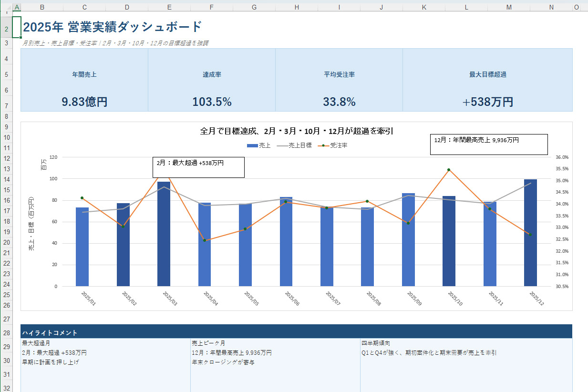The height and width of the screenshot is (392, 588).
Task: Select the +538万円 最大目標超過 cell
Action: click(x=487, y=102)
